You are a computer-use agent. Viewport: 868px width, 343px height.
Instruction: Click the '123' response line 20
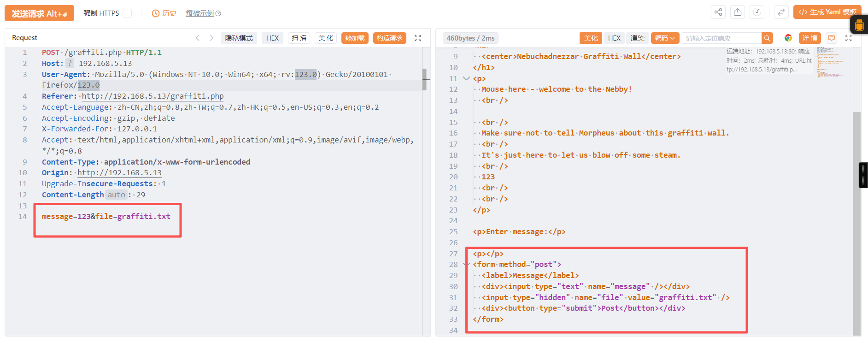click(x=488, y=177)
